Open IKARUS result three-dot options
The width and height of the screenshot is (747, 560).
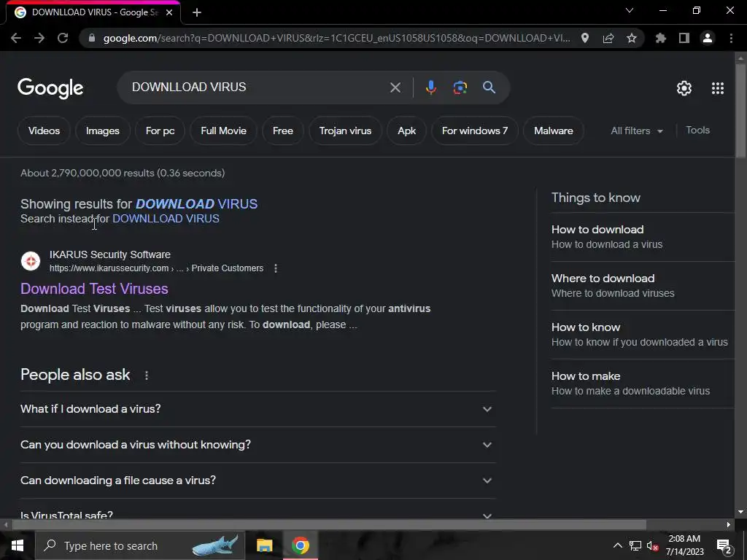click(x=275, y=268)
